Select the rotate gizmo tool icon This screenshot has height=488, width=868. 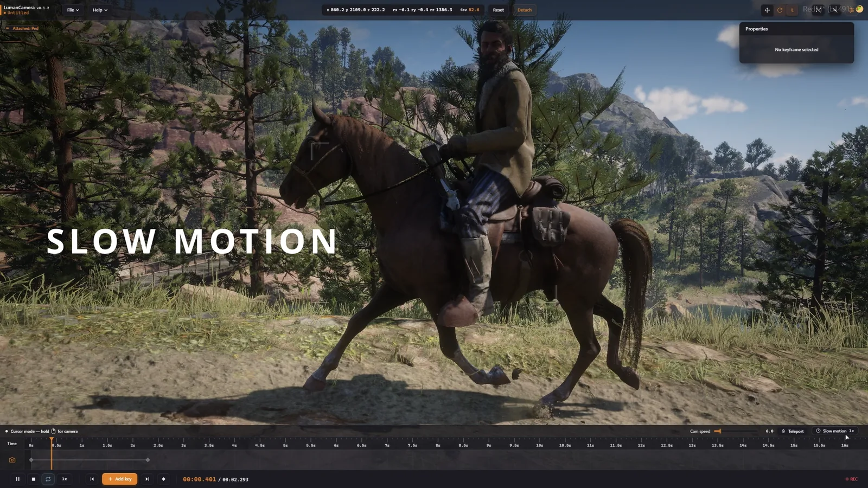[780, 10]
